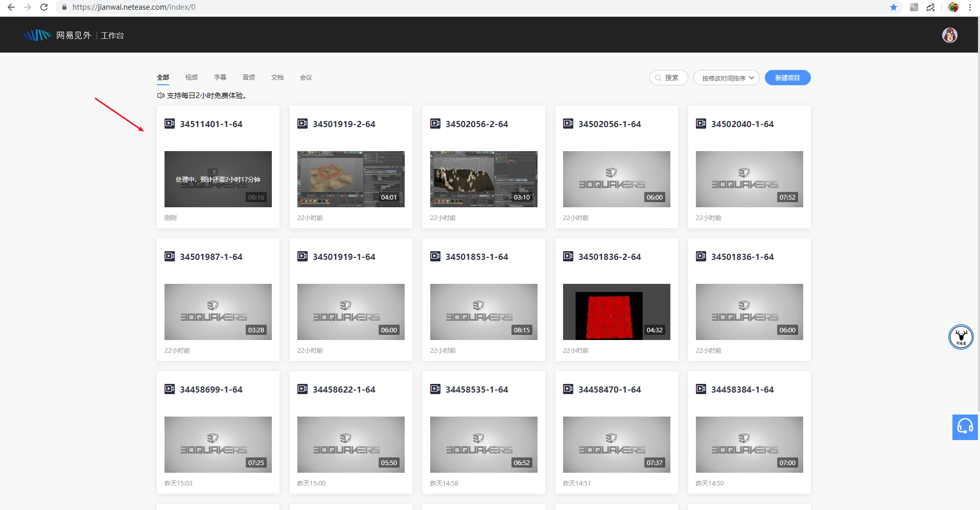The width and height of the screenshot is (980, 510).
Task: Switch to the 视频 tab
Action: [x=192, y=78]
